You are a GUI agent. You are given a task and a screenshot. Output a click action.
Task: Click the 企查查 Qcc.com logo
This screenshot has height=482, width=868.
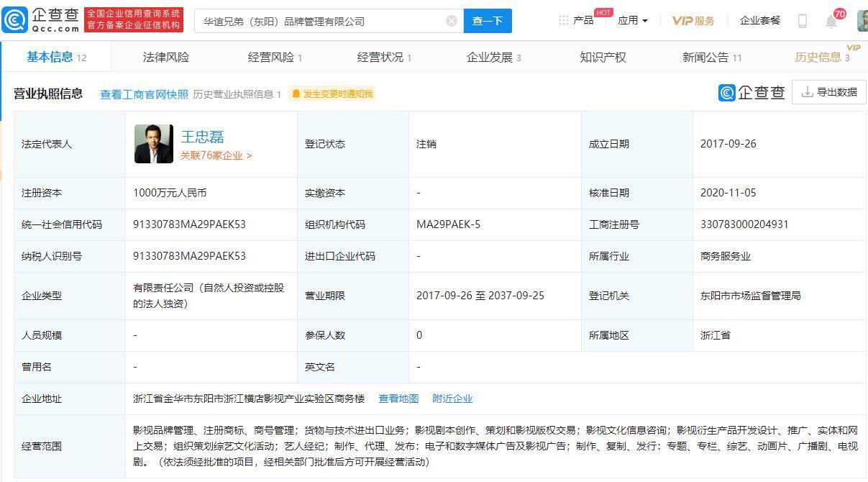[x=40, y=20]
